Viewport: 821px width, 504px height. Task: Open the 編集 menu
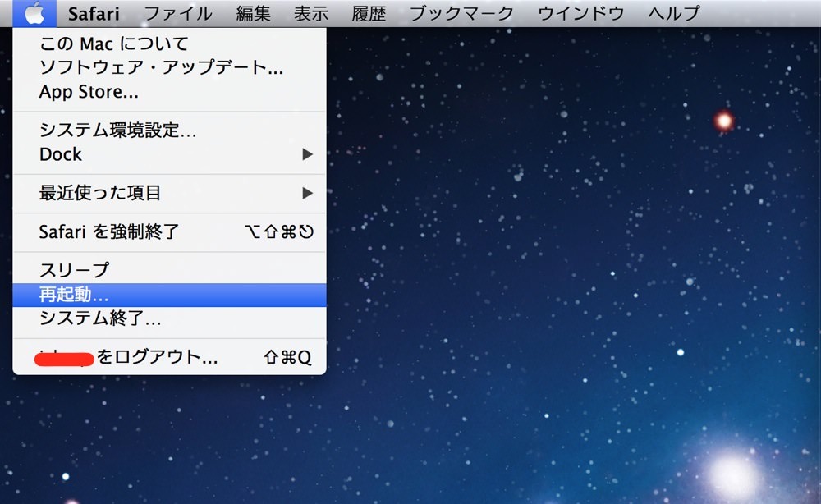coord(254,14)
